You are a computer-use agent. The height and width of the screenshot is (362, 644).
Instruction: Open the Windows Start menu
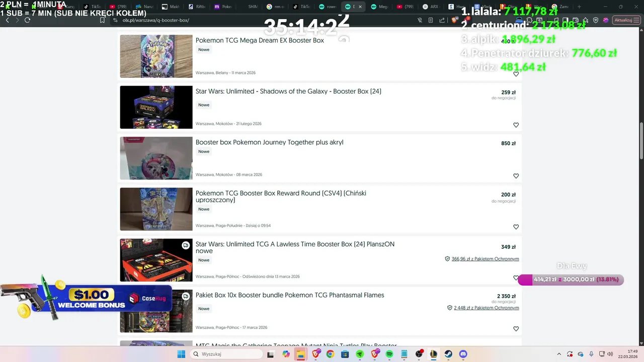pyautogui.click(x=181, y=354)
